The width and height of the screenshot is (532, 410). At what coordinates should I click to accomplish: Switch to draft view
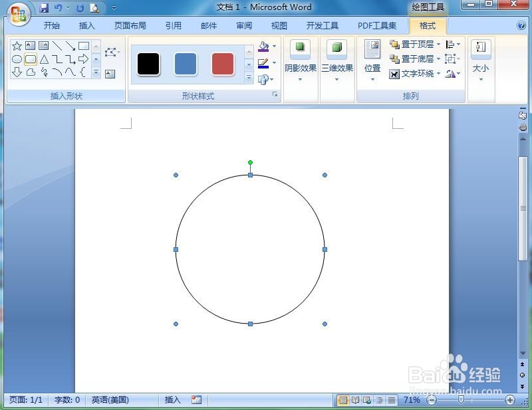[x=392, y=400]
